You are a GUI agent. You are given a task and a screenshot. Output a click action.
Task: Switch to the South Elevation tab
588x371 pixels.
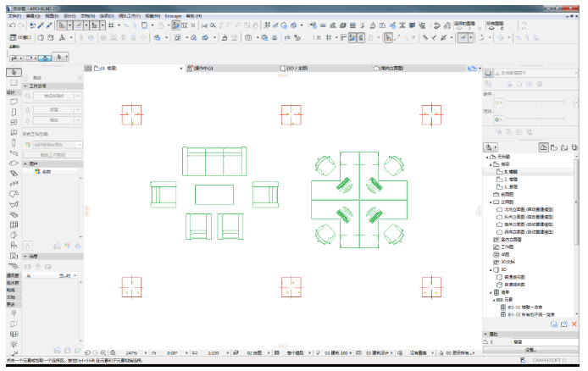click(x=419, y=69)
